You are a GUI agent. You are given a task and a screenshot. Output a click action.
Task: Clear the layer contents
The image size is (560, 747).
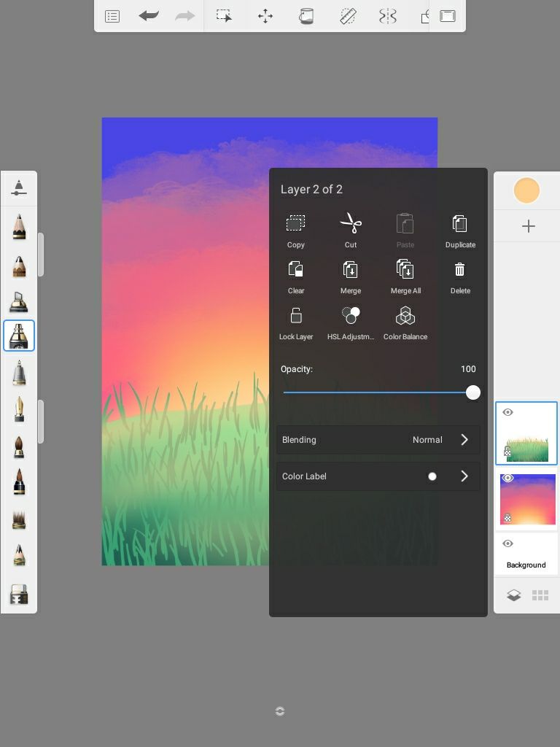tap(296, 277)
